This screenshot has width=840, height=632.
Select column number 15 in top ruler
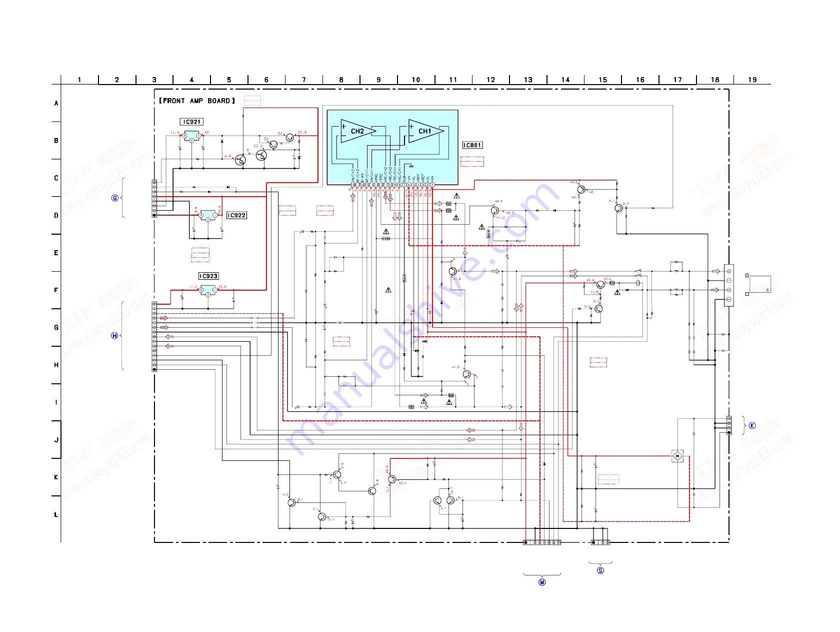tap(603, 80)
